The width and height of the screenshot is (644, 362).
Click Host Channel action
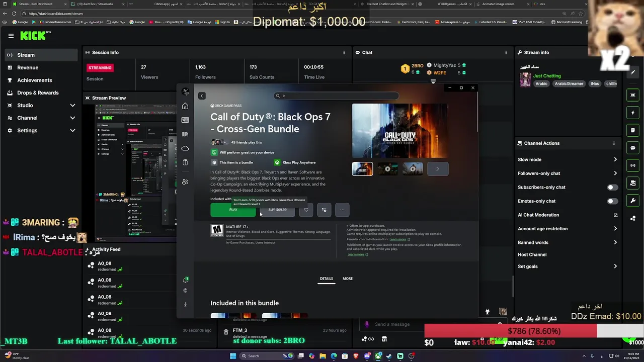click(532, 254)
